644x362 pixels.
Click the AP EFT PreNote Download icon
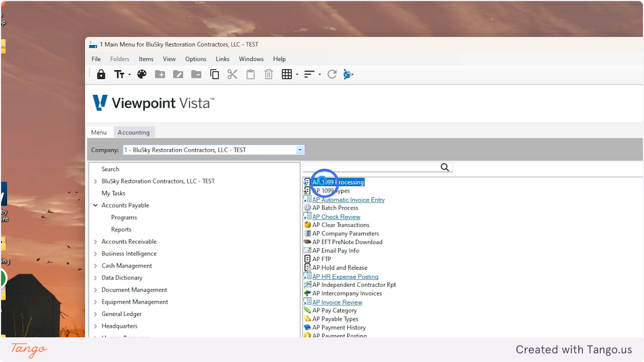308,242
